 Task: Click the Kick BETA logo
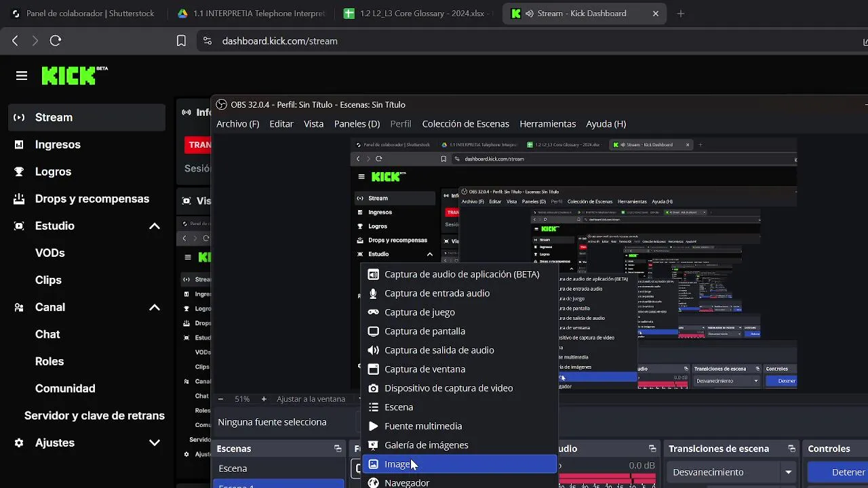[x=75, y=75]
